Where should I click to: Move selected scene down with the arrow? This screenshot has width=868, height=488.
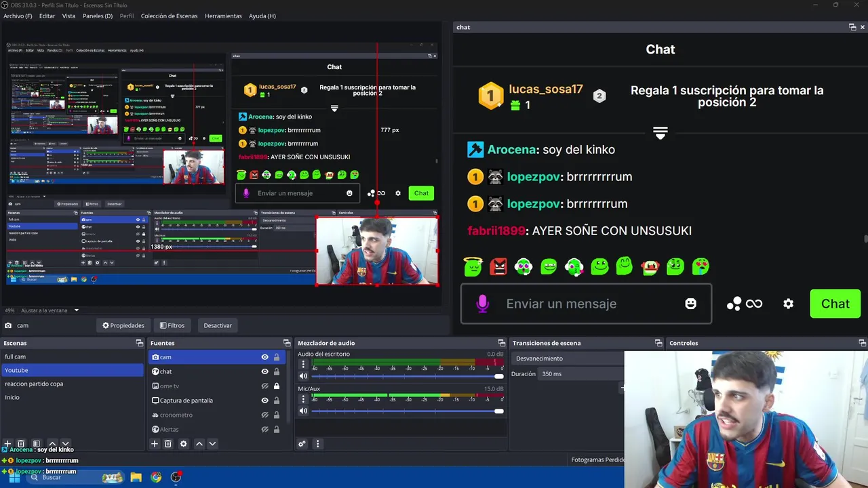coord(65,444)
